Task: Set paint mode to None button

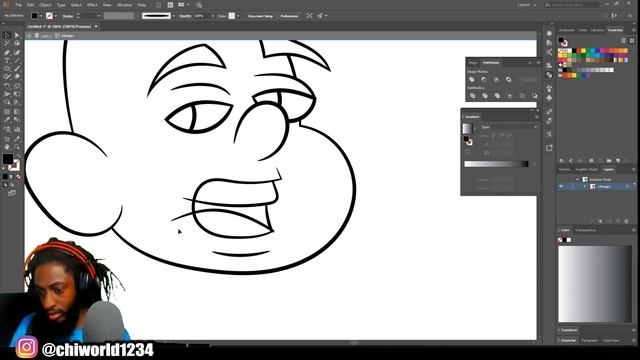Action: point(18,177)
